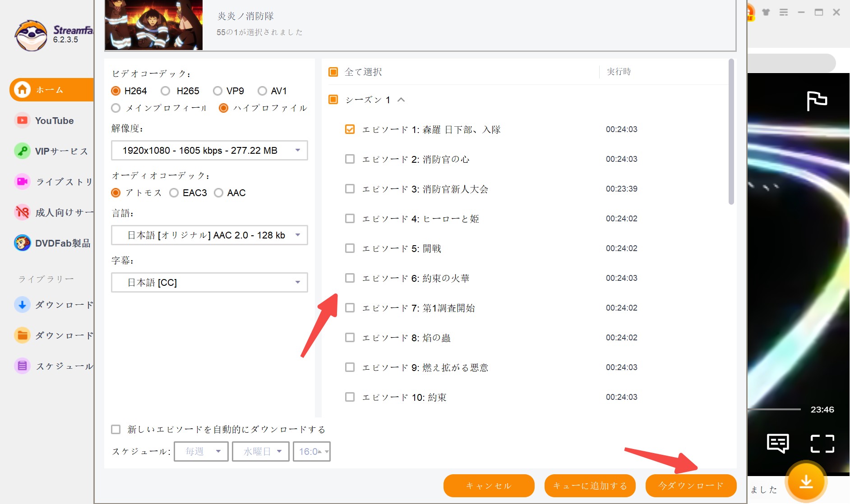Check エピソード 5: 開戦
Image resolution: width=850 pixels, height=504 pixels.
point(350,248)
